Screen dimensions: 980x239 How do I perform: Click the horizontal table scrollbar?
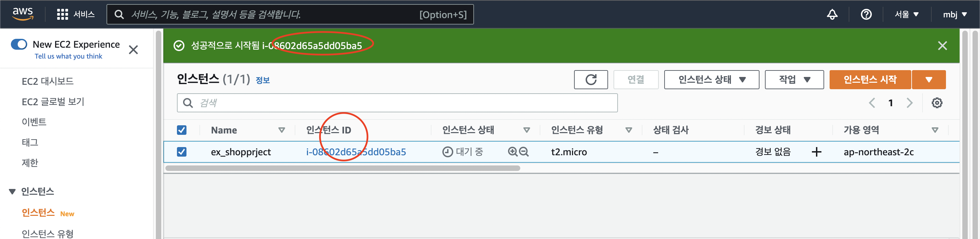click(x=342, y=168)
